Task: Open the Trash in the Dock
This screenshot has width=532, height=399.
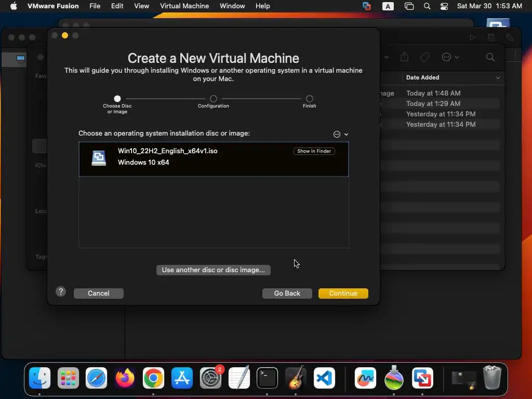Action: tap(492, 377)
